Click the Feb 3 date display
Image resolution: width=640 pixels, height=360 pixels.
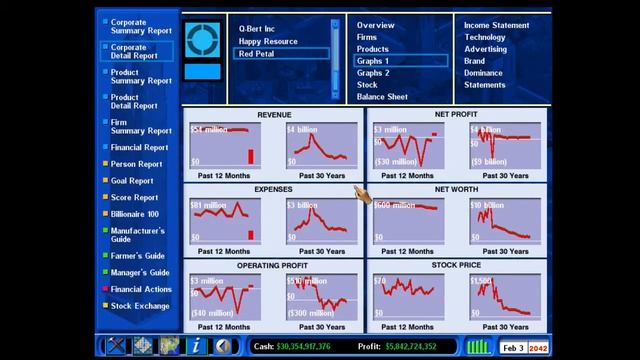(513, 348)
